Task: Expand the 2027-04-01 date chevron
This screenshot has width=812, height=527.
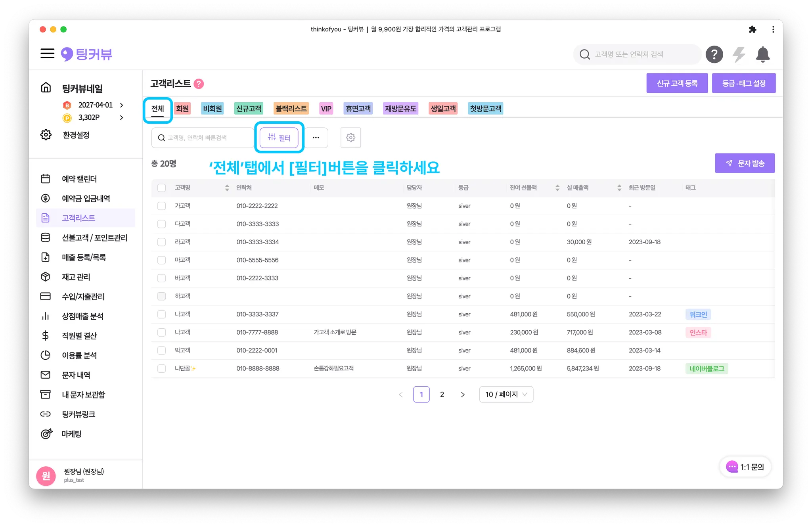Action: pyautogui.click(x=122, y=105)
